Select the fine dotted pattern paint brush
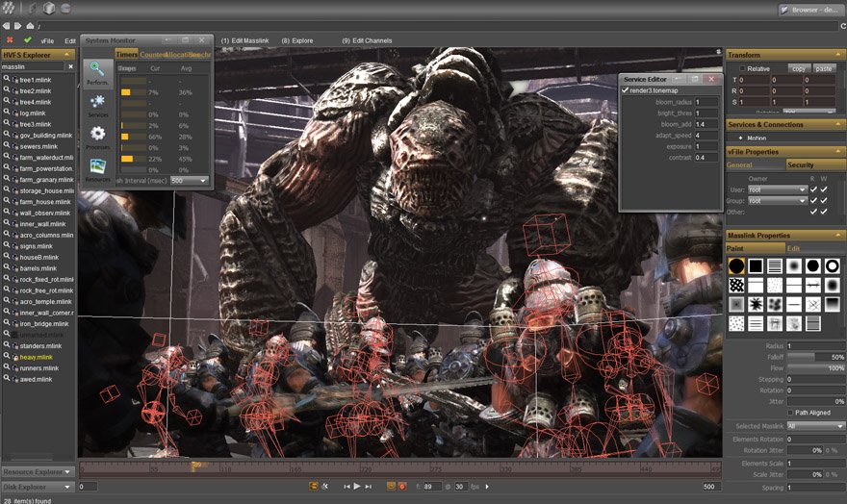The image size is (847, 504). click(x=775, y=285)
